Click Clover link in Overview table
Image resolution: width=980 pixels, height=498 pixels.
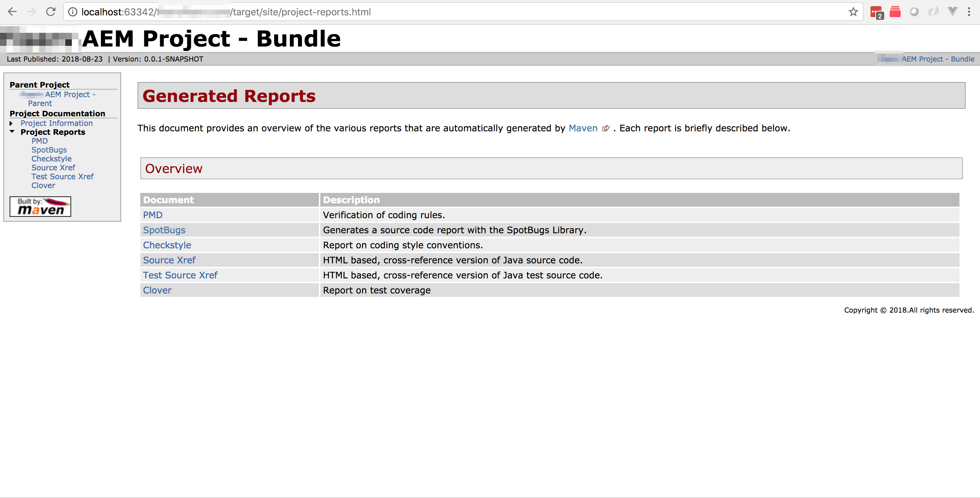tap(157, 290)
